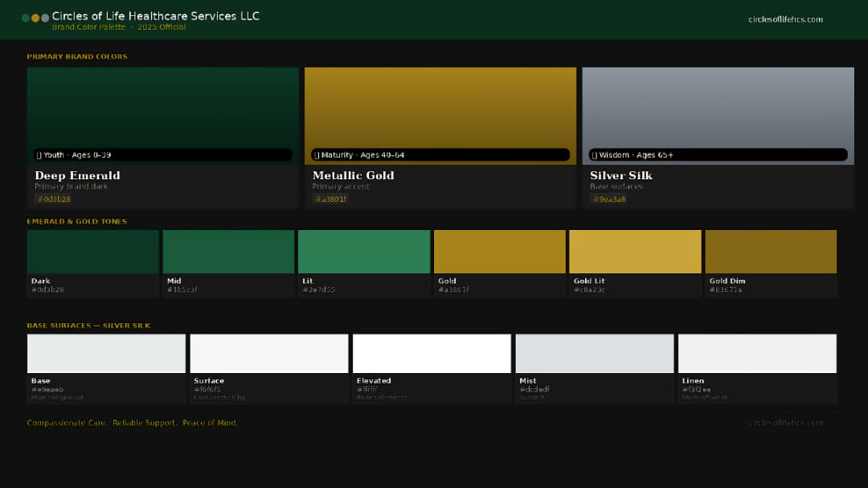
Task: Choose the Base surface swatch
Action: 106,354
